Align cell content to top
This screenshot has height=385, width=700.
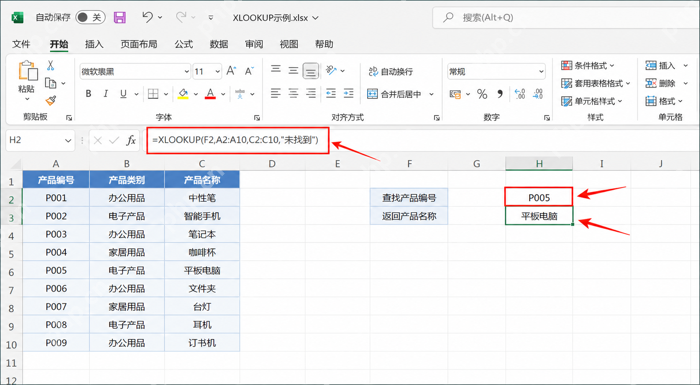coord(276,70)
